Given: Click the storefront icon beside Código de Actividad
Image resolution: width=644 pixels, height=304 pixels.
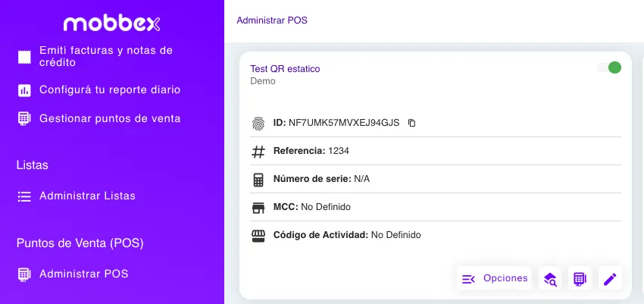Looking at the screenshot, I should click(x=258, y=236).
